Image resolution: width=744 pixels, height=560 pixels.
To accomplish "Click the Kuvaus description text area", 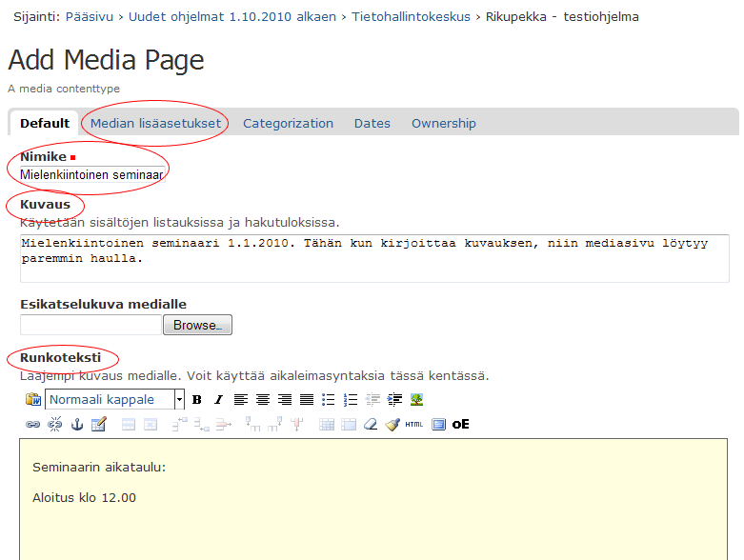I will click(x=374, y=258).
